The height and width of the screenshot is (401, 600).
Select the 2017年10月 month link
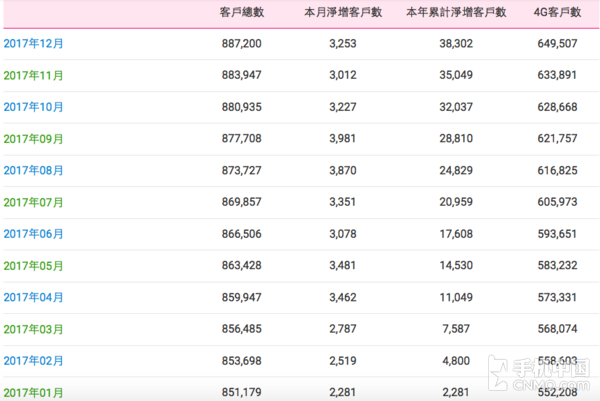[34, 107]
